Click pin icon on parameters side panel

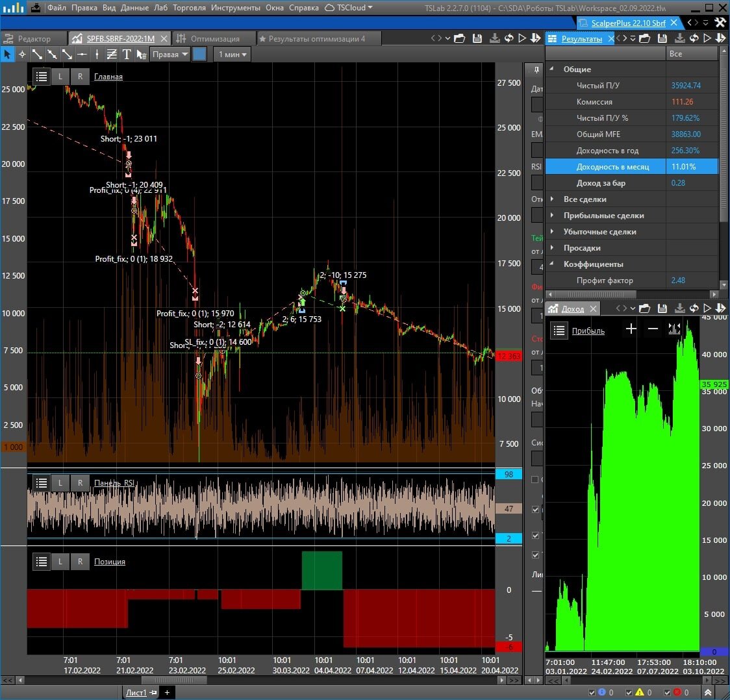coord(536,69)
